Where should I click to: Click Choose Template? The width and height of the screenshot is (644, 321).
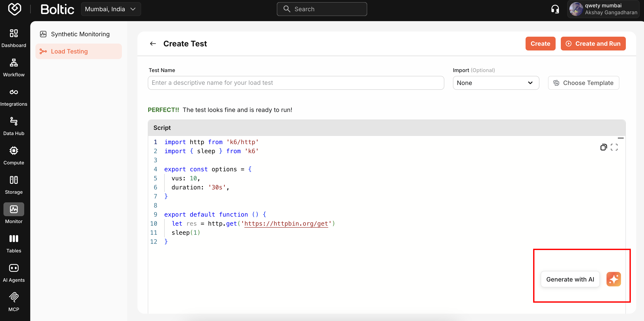pyautogui.click(x=583, y=83)
